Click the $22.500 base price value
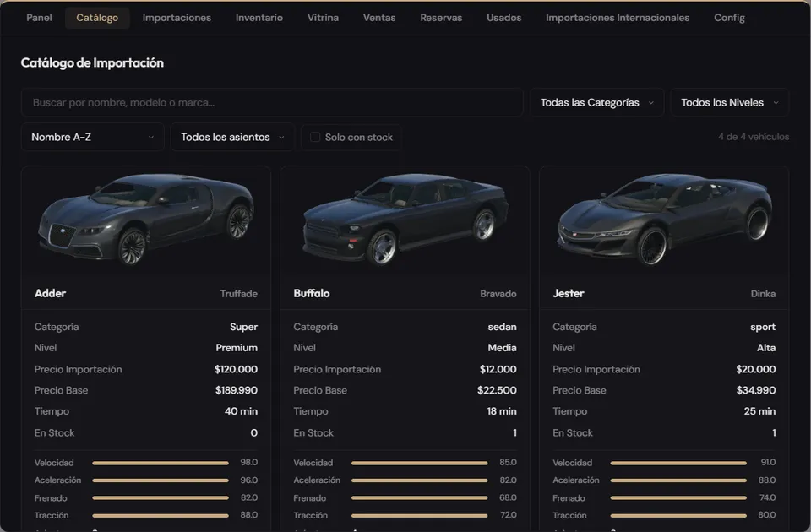 pos(497,390)
